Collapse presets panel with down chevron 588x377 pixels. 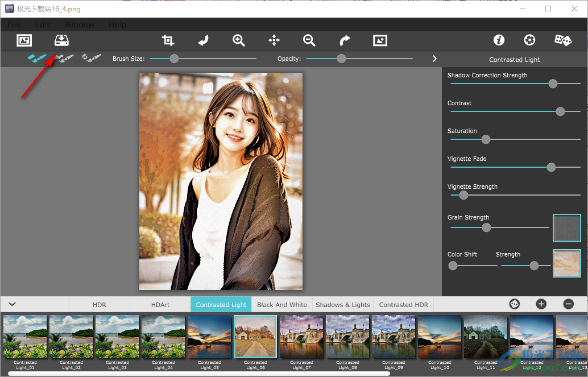click(13, 304)
